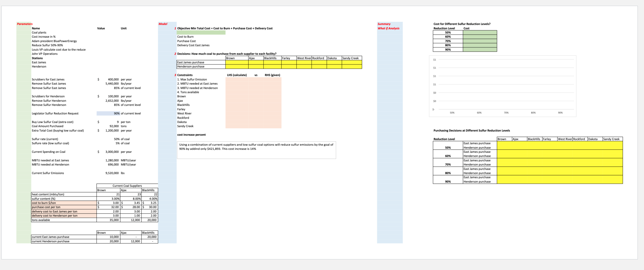
Task: Click the Value column header
Action: [101, 28]
